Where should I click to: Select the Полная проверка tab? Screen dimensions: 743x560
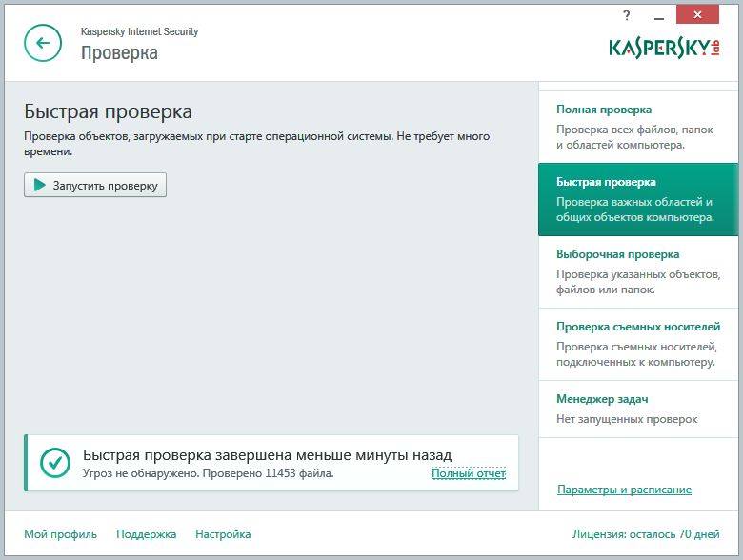(x=638, y=127)
